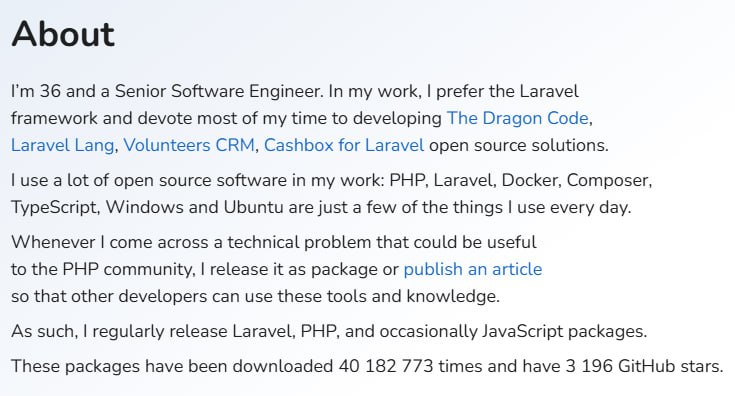735x396 pixels.
Task: Open the publish an article link
Action: point(472,269)
